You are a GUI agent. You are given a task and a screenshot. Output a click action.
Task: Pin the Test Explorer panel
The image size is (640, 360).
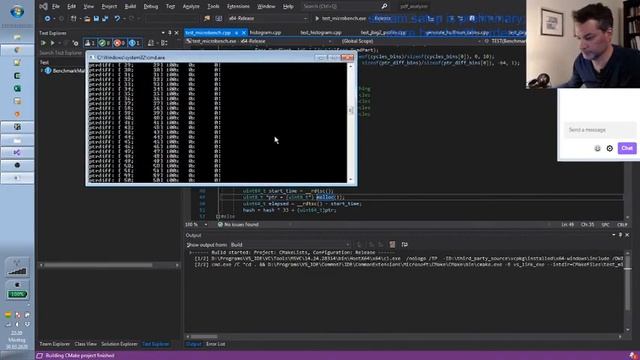170,33
